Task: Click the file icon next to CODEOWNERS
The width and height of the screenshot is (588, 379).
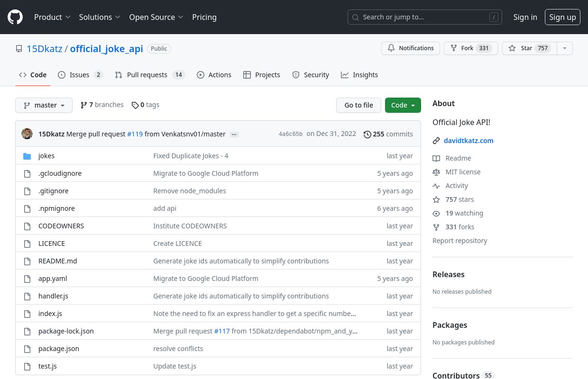Action: 27,226
